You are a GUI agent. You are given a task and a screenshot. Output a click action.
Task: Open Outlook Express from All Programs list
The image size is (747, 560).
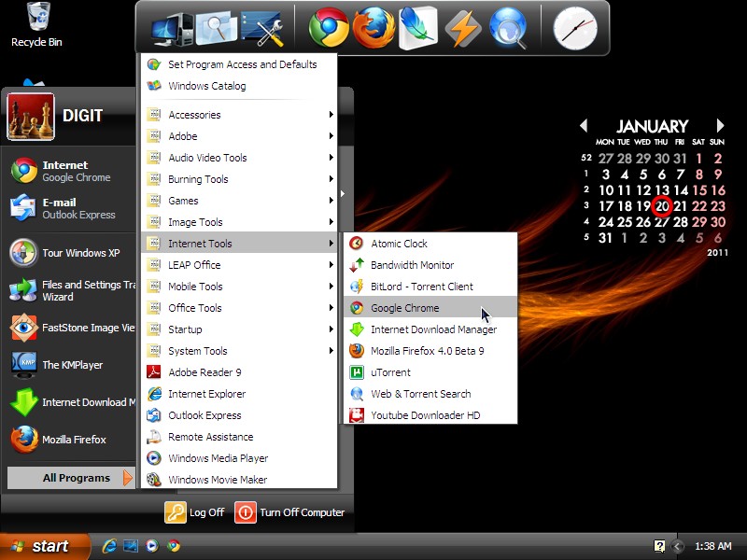click(x=239, y=415)
